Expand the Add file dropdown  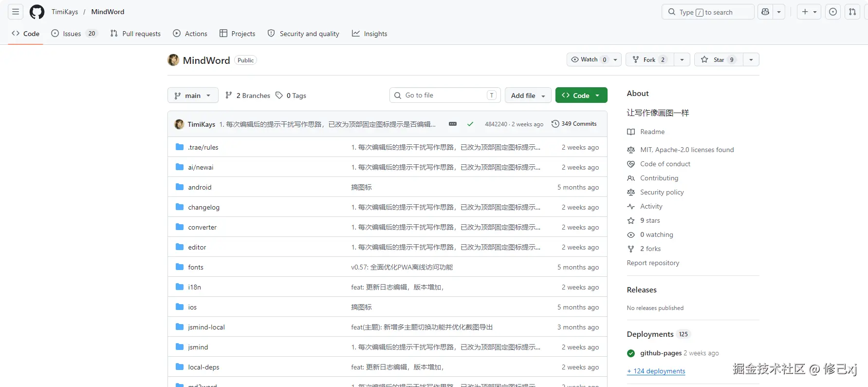[x=528, y=96]
